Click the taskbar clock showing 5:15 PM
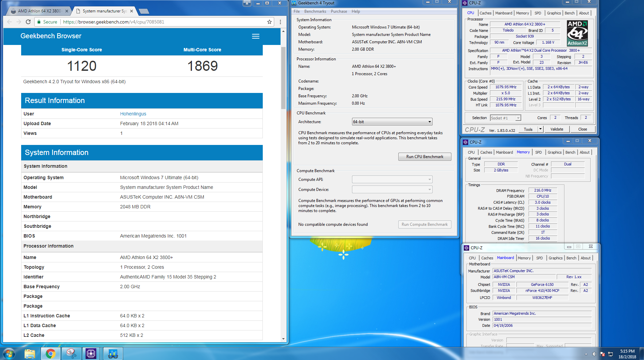Viewport: 644px width, 360px height. coord(627,354)
